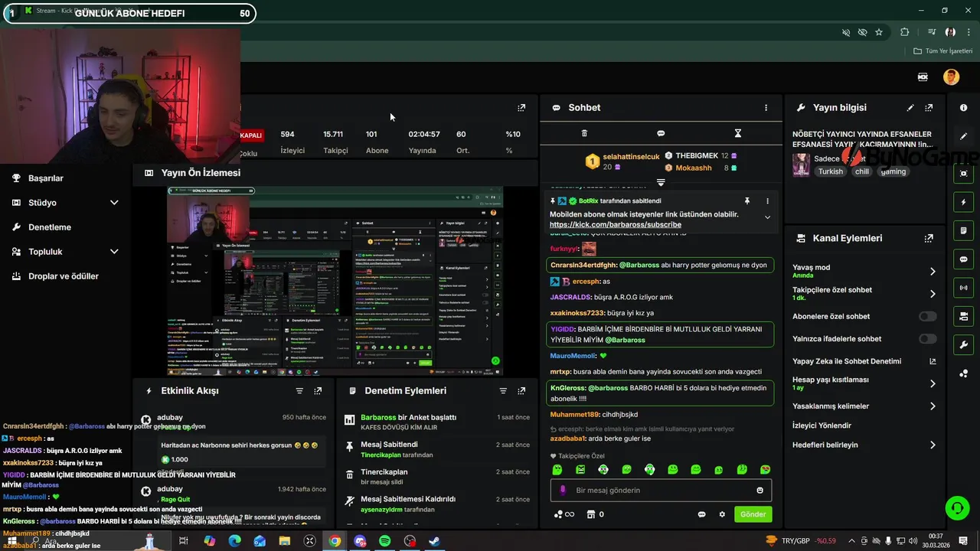The image size is (980, 551).
Task: Toggle chat widget in right sidebar
Action: point(963,259)
